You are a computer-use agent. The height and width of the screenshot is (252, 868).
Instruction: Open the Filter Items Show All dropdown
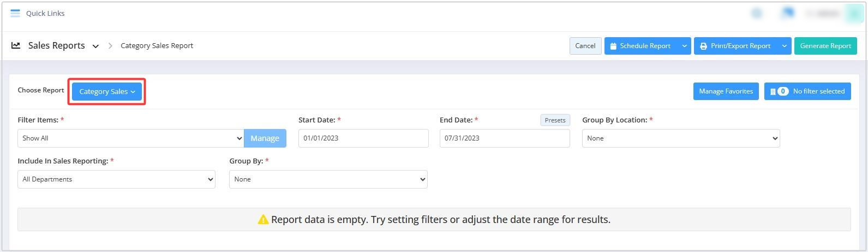(131, 138)
